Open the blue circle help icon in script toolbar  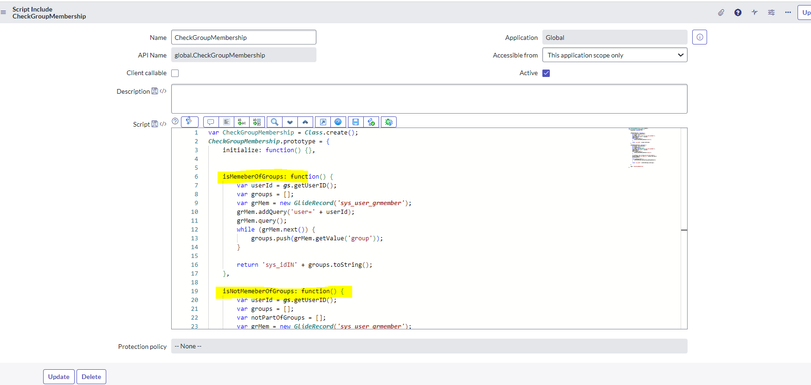click(338, 122)
